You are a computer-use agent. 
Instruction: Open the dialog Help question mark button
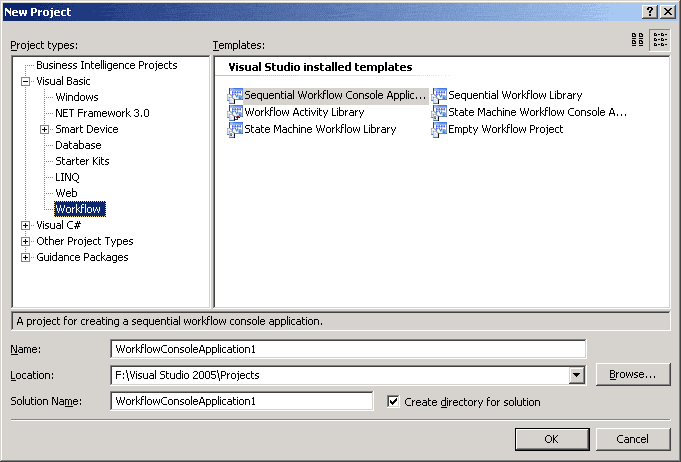[649, 10]
